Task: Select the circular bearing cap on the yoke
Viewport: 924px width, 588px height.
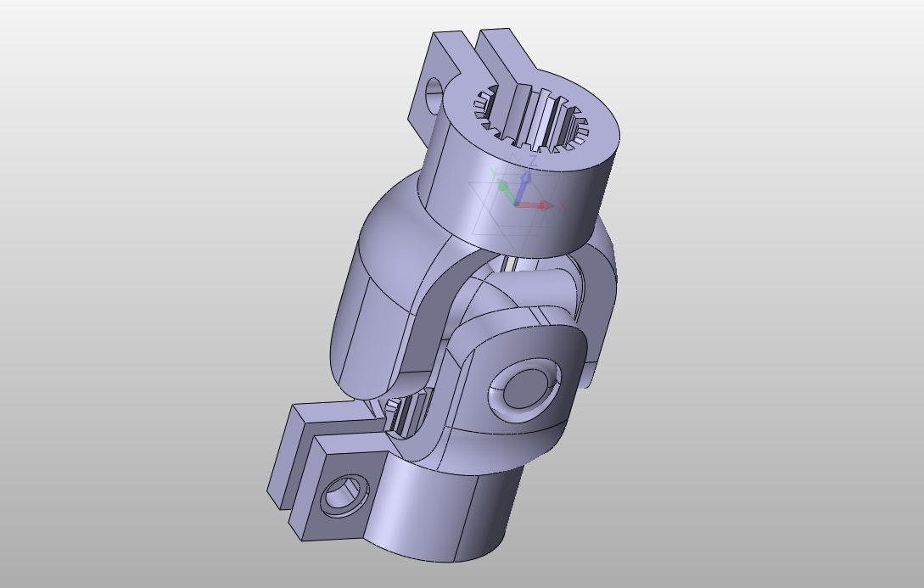Action: tap(527, 389)
